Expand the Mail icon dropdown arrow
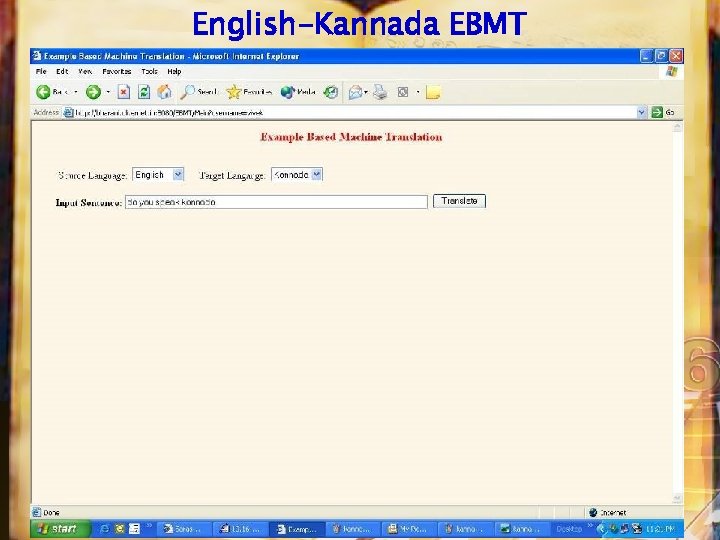Viewport: 720px width, 540px height. click(366, 93)
